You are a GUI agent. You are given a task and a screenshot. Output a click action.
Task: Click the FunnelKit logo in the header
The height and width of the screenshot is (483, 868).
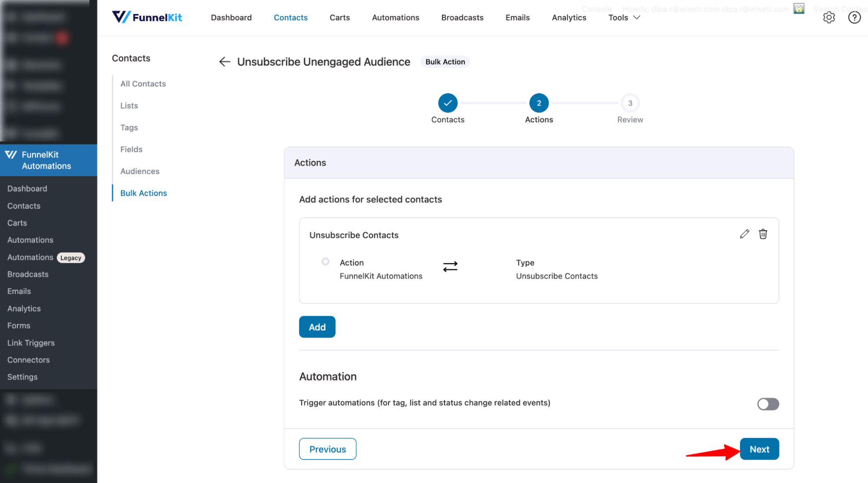click(147, 17)
